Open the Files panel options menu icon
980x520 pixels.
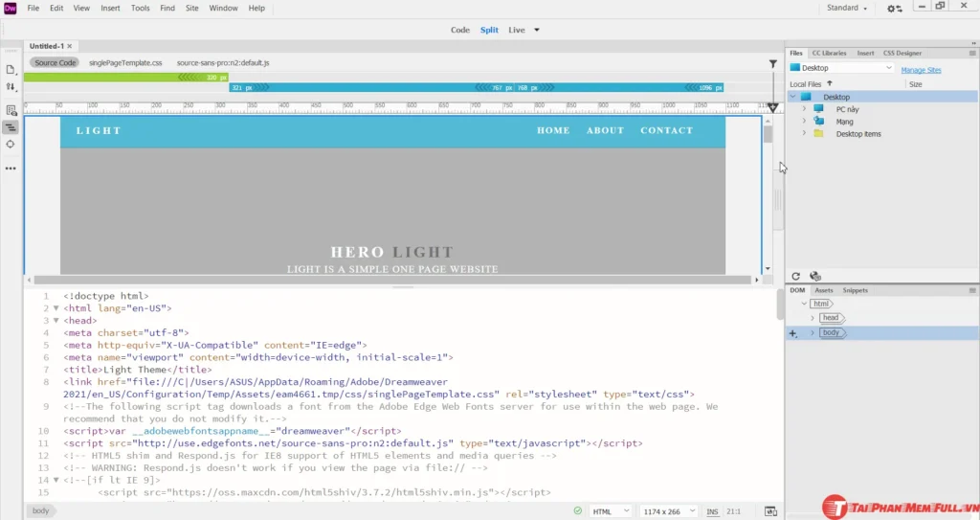tap(972, 54)
